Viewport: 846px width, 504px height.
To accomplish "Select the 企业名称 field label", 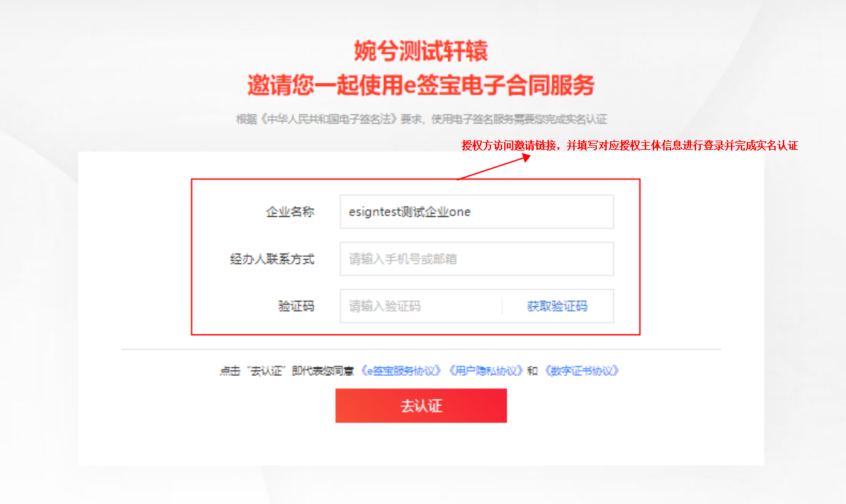I will pos(290,212).
